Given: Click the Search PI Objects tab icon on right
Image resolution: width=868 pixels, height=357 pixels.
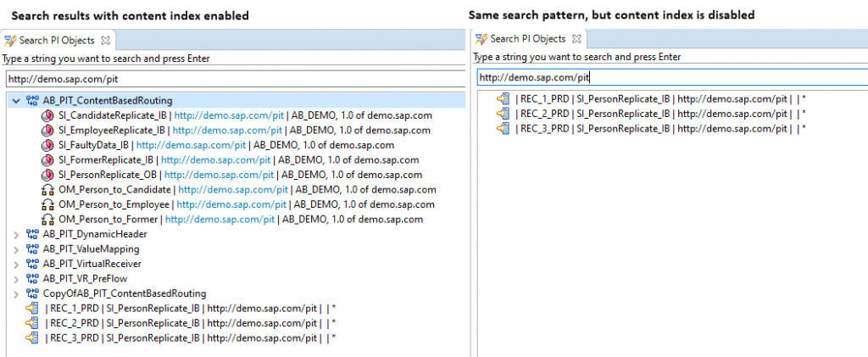Looking at the screenshot, I should (x=481, y=39).
